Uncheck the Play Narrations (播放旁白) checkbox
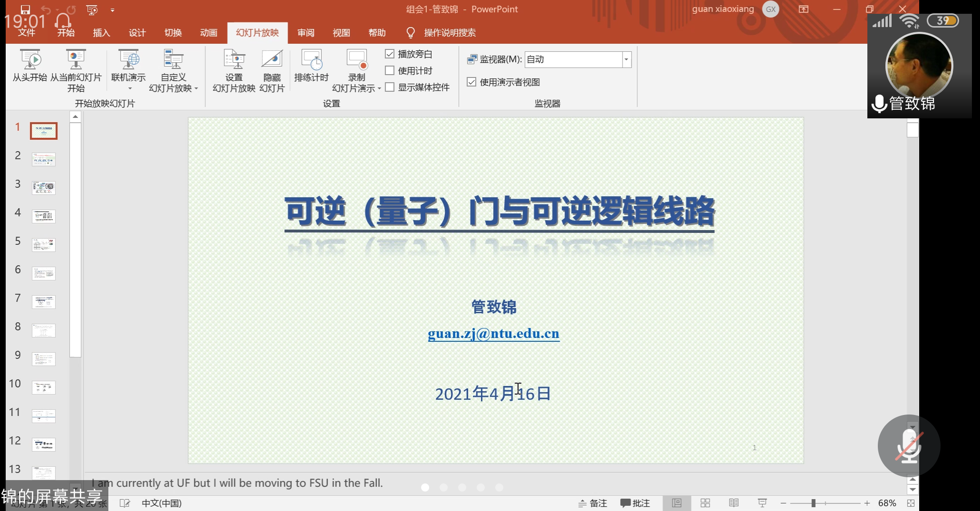This screenshot has width=980, height=511. (x=390, y=54)
